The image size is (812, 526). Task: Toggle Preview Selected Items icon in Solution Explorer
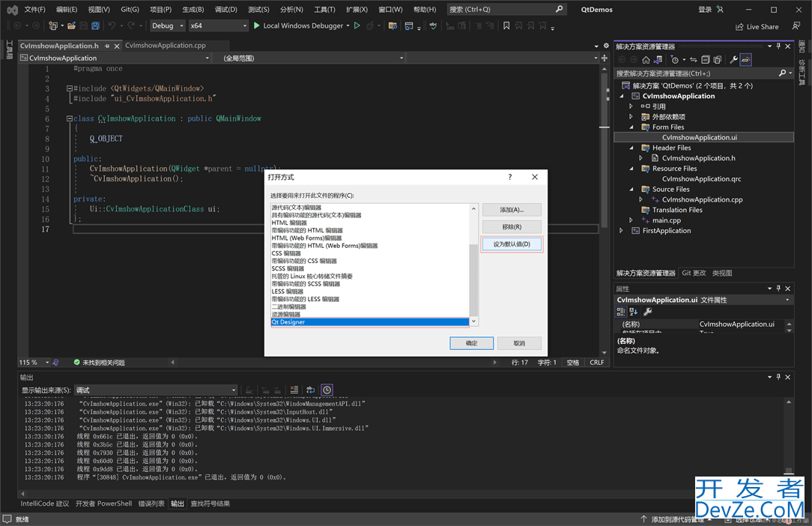click(746, 60)
